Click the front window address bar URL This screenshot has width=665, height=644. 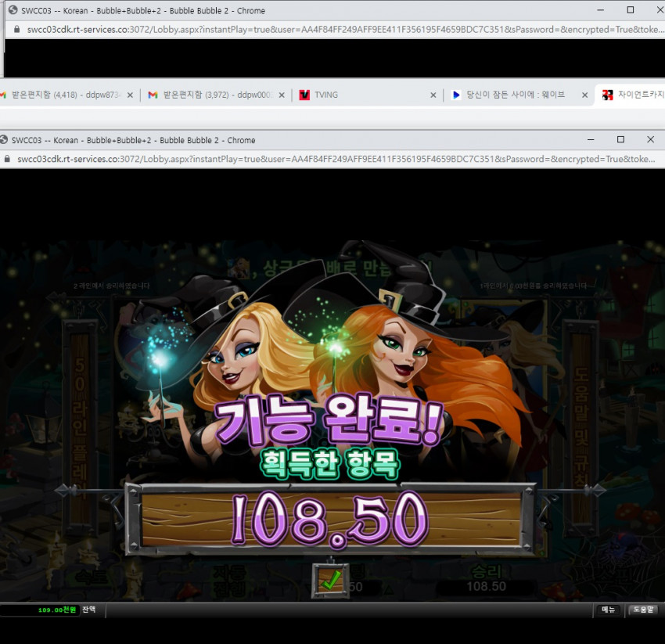click(x=336, y=159)
